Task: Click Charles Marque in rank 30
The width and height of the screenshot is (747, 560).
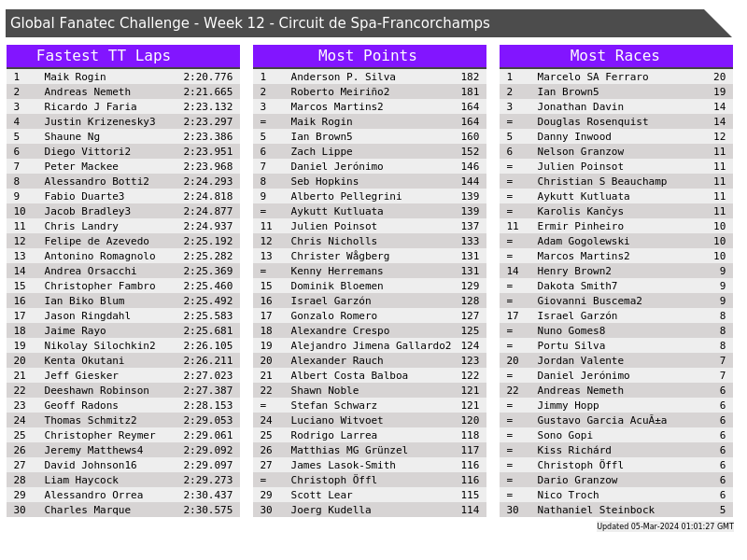Action: coord(87,510)
